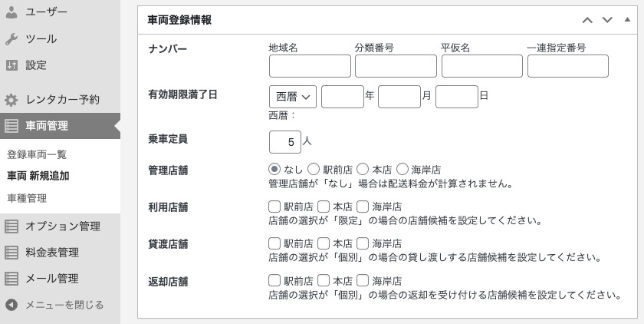
Task: Click the 乗車定員 number field
Action: [x=285, y=142]
